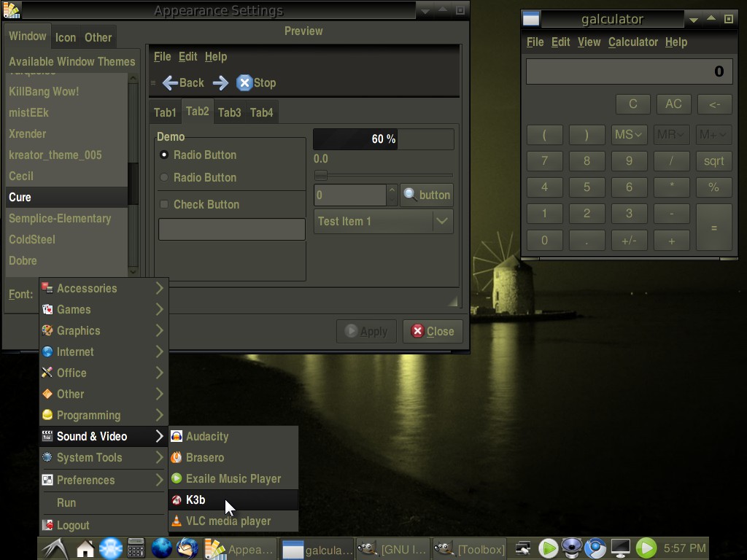Select Tab3 in the preview pane

[x=229, y=112]
